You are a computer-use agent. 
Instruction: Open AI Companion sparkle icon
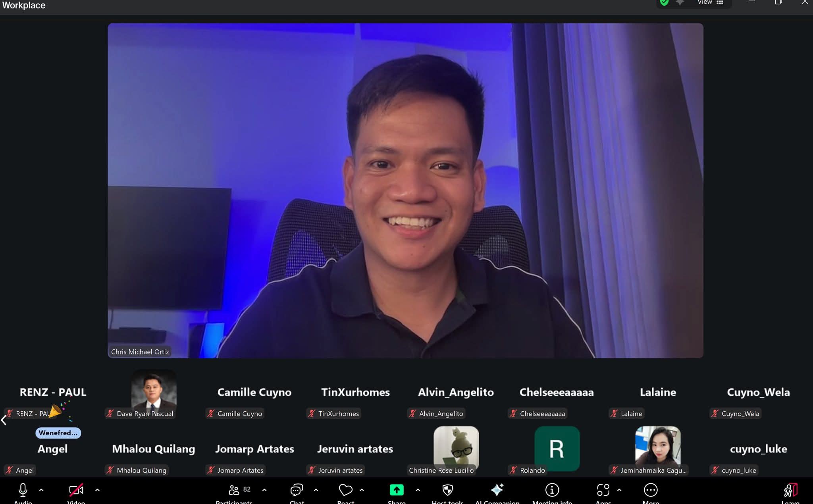[497, 490]
